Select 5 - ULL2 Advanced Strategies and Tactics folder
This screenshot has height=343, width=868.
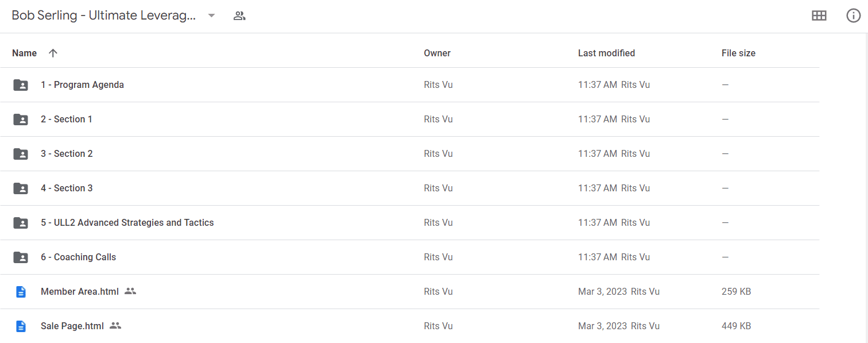pos(409,223)
